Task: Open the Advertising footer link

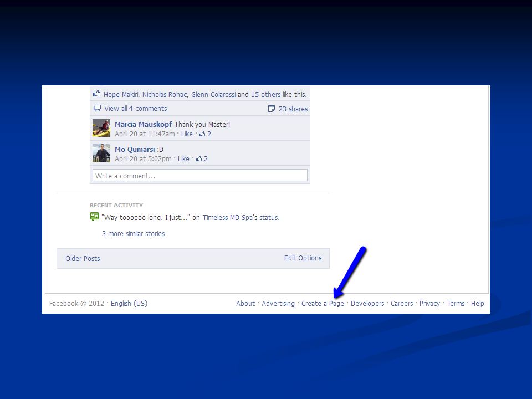Action: coord(278,303)
